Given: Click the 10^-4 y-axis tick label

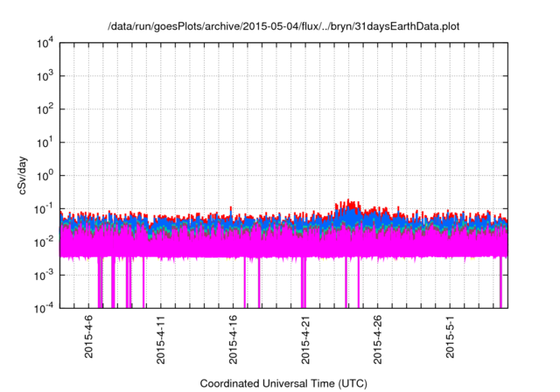Looking at the screenshot, I should pyautogui.click(x=44, y=309).
